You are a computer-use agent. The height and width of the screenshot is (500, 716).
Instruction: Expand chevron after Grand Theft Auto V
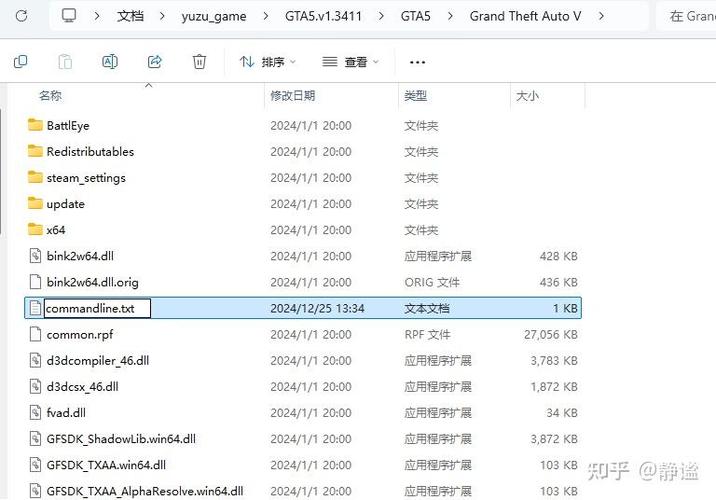(x=601, y=16)
